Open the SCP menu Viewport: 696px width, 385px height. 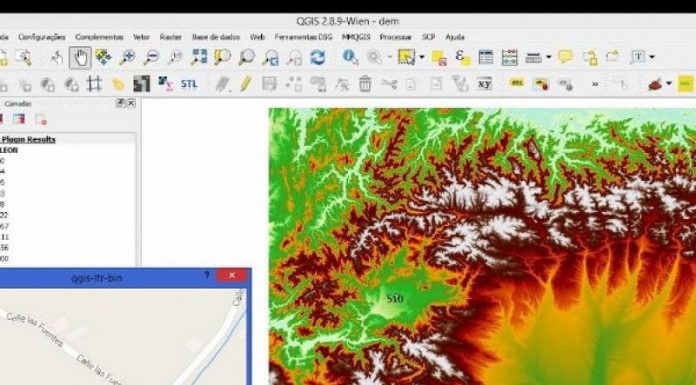click(428, 37)
